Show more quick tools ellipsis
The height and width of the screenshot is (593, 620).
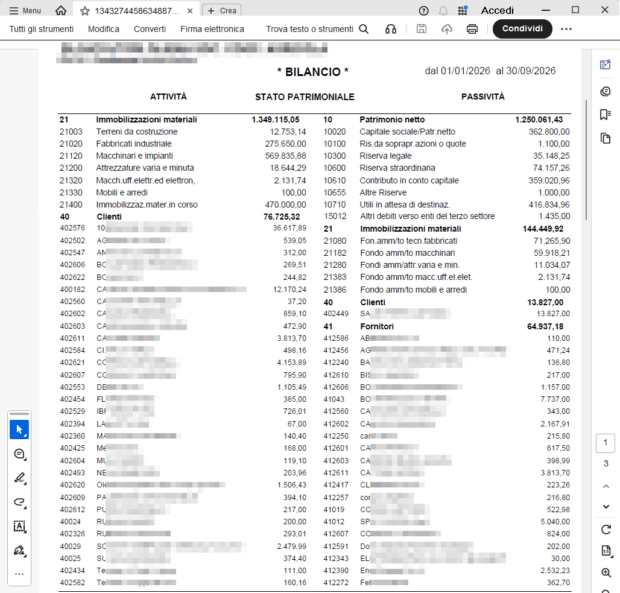coord(19,574)
